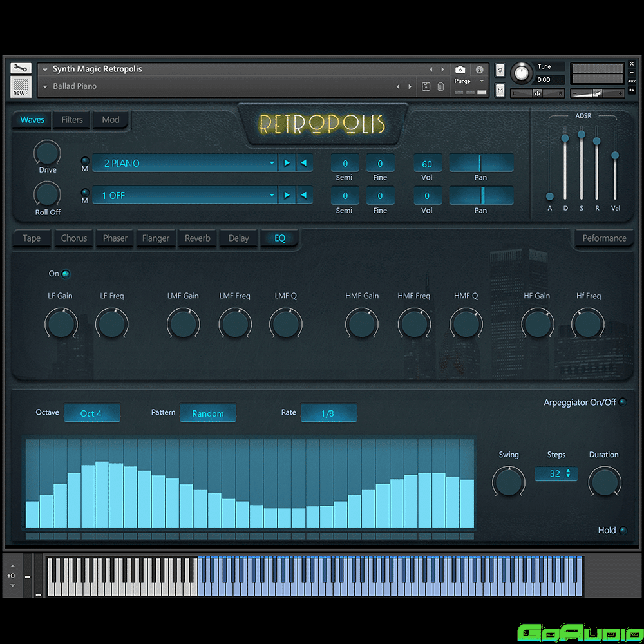
Task: Mute the 1 OFF wave layer
Action: point(85,192)
